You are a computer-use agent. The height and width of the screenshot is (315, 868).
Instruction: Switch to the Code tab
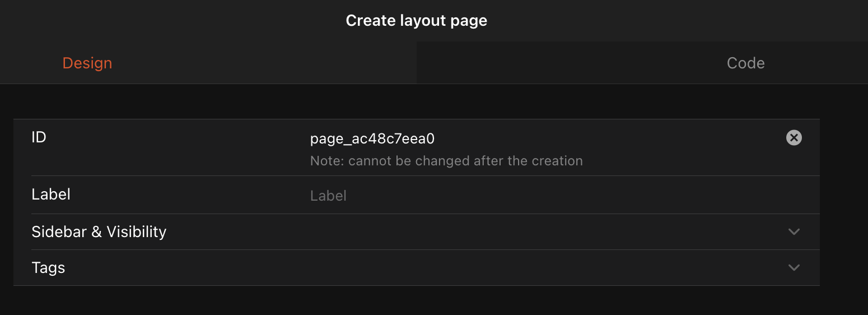click(x=745, y=63)
